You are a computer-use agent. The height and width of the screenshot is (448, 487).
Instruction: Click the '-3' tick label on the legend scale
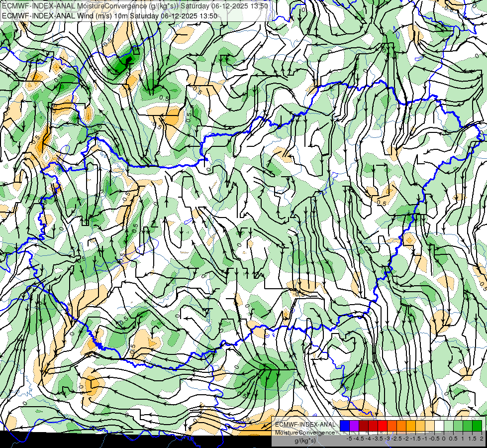click(x=387, y=439)
